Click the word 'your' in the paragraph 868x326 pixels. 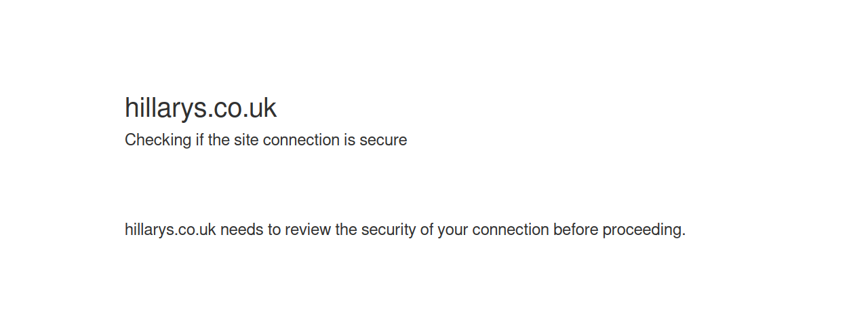pos(453,230)
